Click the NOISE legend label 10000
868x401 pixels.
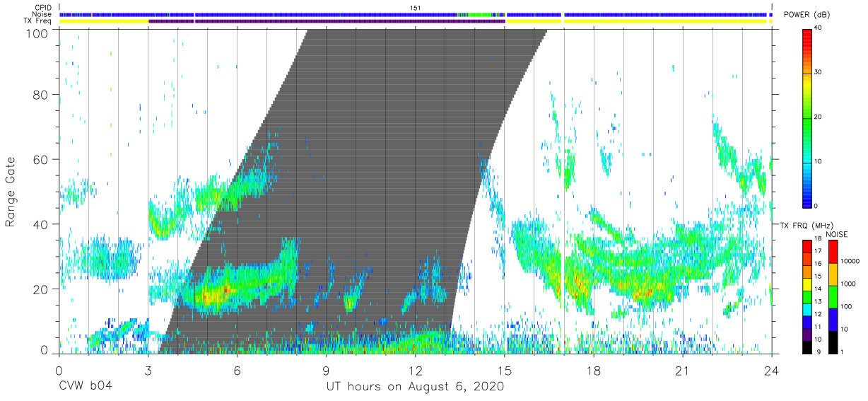[x=850, y=262]
